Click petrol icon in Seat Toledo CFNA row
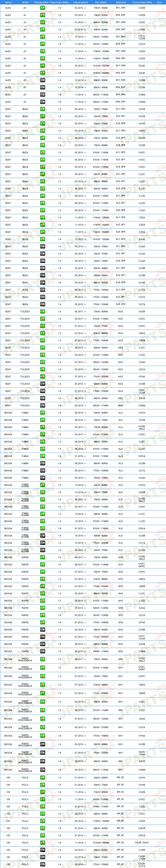This screenshot has height=868, width=166. coord(42,377)
